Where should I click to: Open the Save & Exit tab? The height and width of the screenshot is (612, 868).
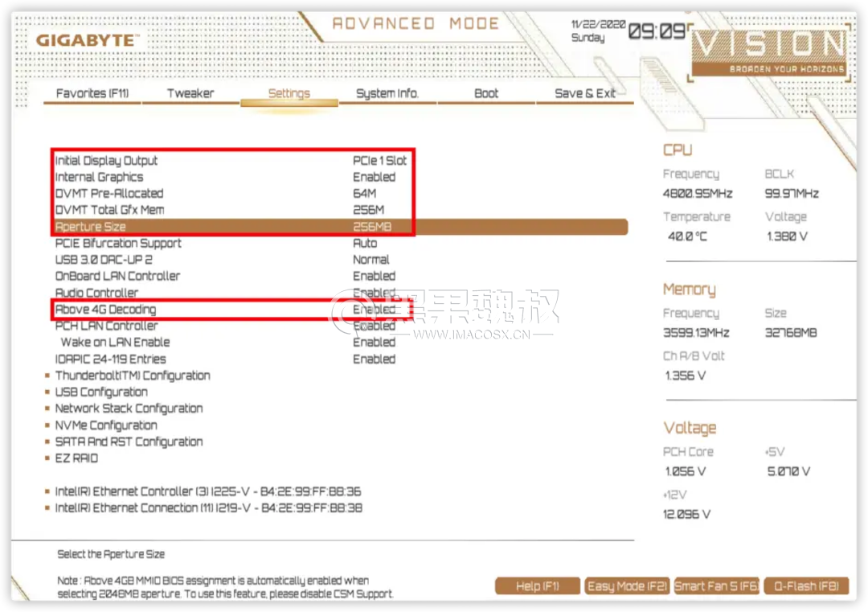click(584, 93)
